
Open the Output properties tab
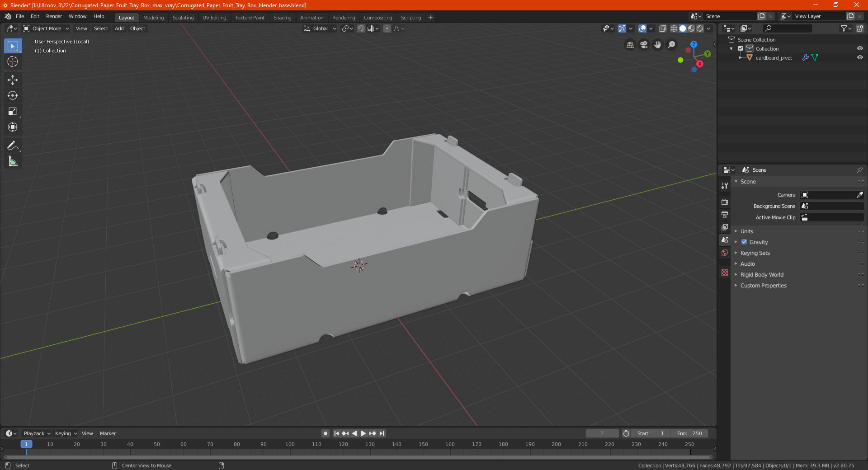pyautogui.click(x=725, y=215)
